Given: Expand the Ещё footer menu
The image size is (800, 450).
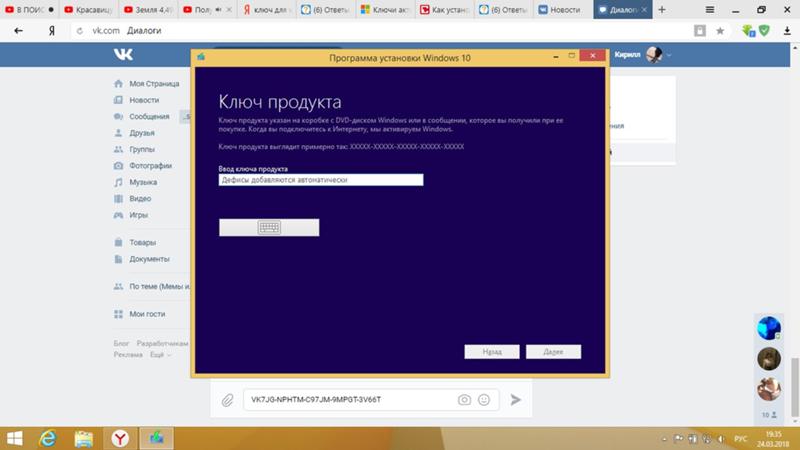Looking at the screenshot, I should click(160, 354).
